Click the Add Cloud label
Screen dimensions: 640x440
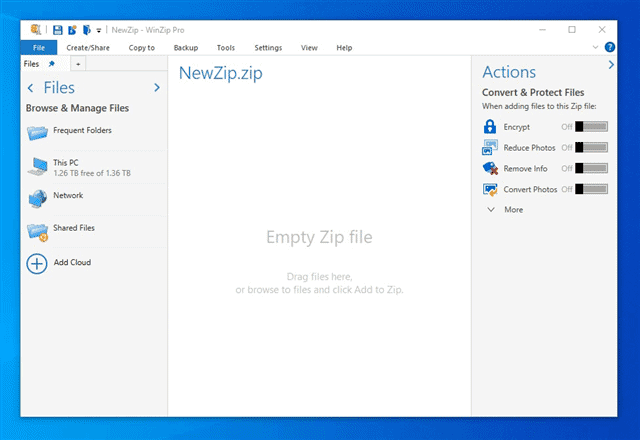point(72,262)
